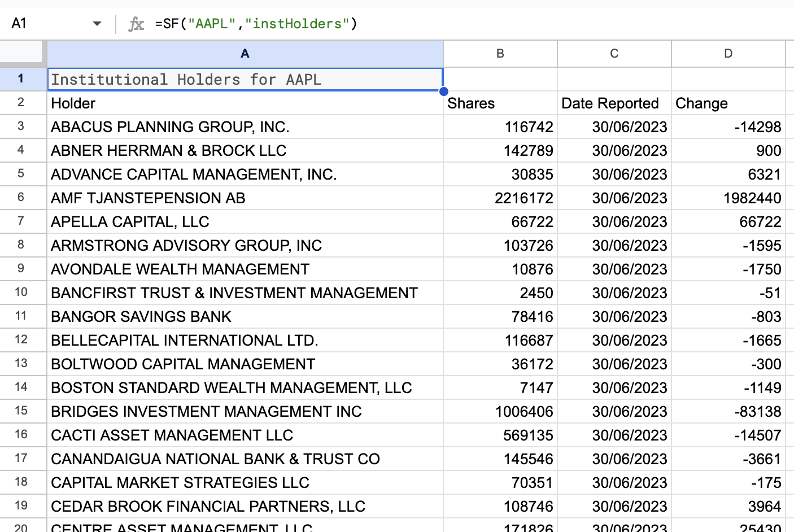Open the Name box dropdown arrow

point(97,24)
